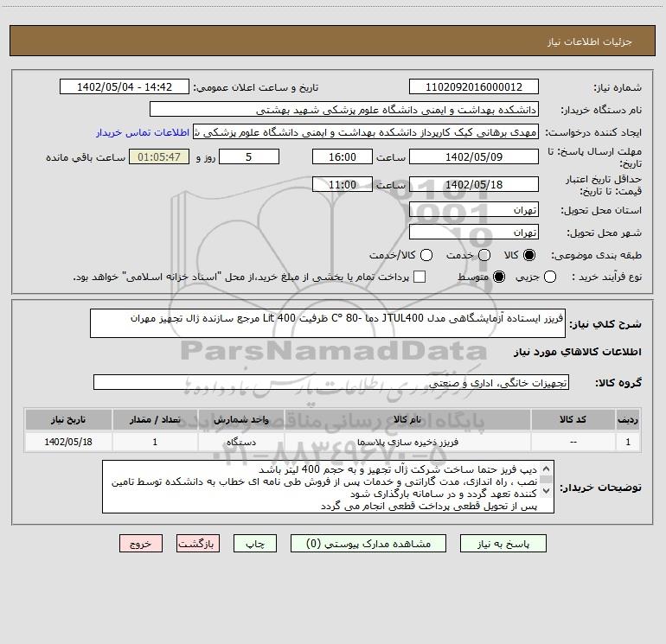Image resolution: width=666 pixels, height=644 pixels.
Task: Click the کد کالا column header
Action: pyautogui.click(x=573, y=420)
